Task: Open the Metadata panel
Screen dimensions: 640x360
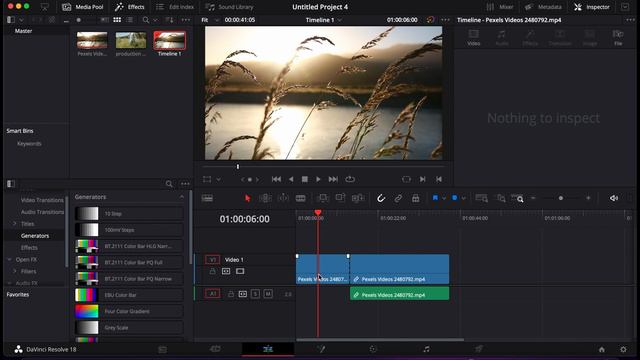Action: pos(544,7)
